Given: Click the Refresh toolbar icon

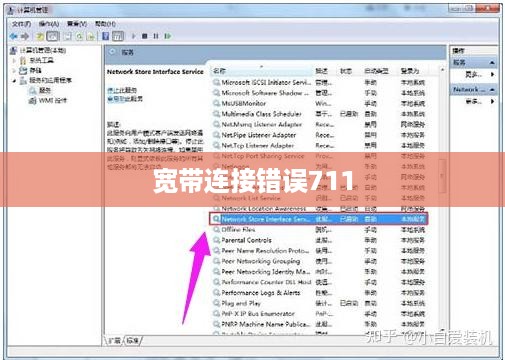Looking at the screenshot, I should click(79, 36).
